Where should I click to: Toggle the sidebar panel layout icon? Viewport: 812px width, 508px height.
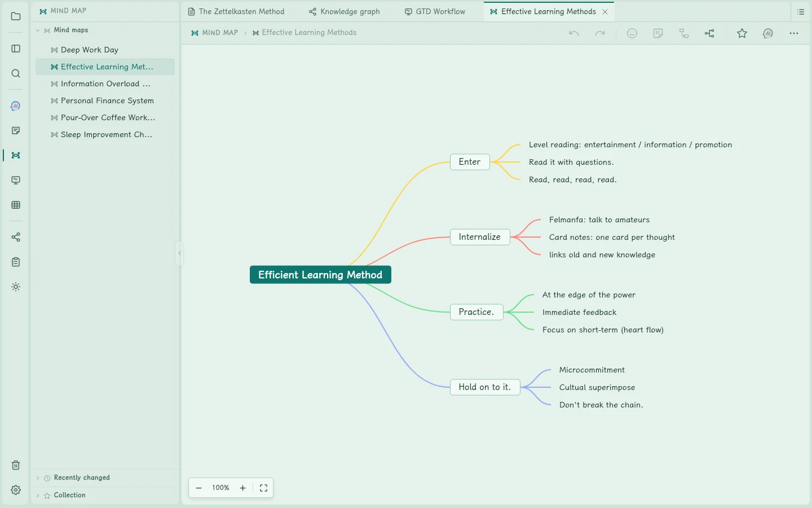(x=16, y=49)
